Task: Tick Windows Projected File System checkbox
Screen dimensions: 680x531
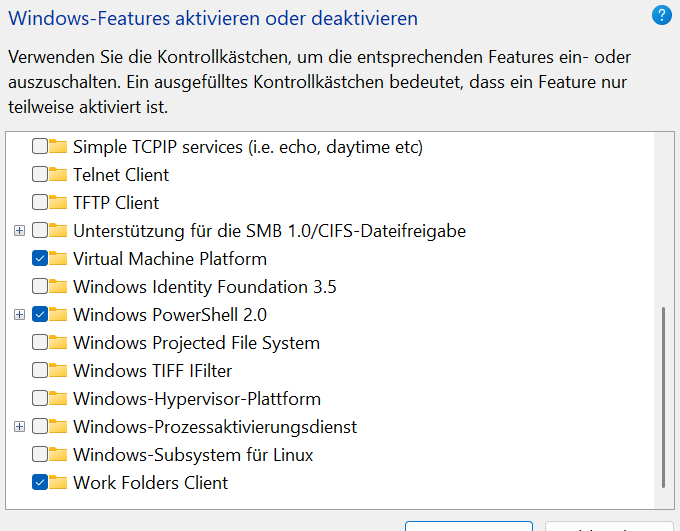Action: (39, 343)
